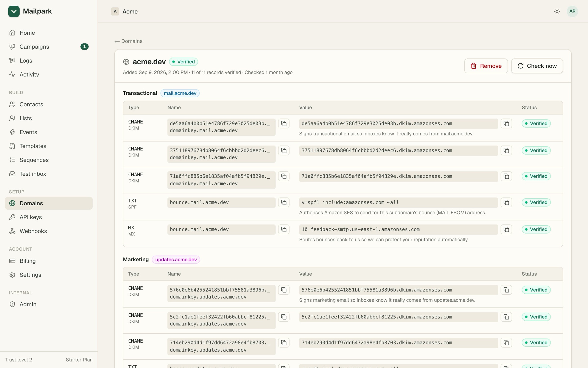Click Verified status in the MX row
Image resolution: width=588 pixels, height=368 pixels.
(536, 229)
